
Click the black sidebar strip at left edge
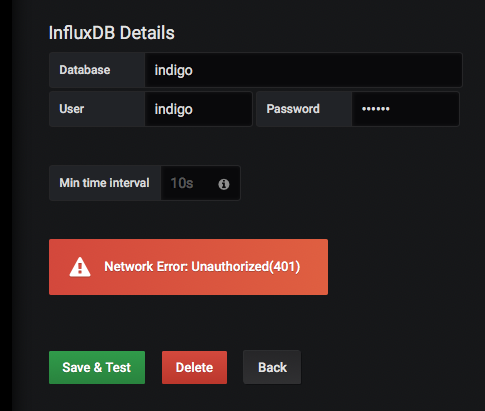(6, 205)
